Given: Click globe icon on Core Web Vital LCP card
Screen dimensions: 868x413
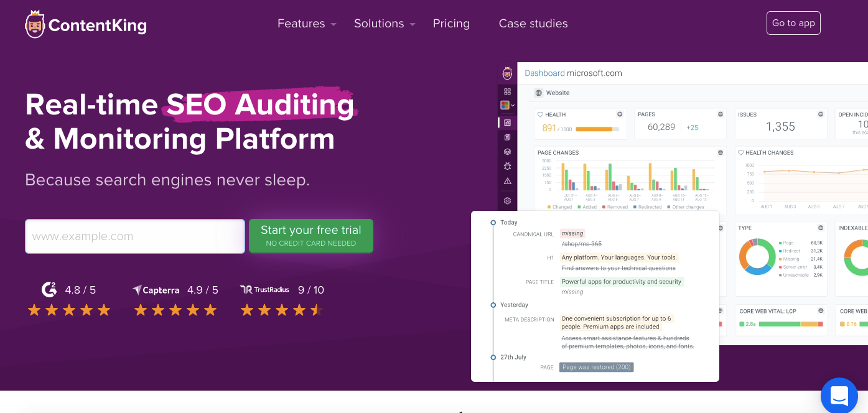Looking at the screenshot, I should pos(821,311).
